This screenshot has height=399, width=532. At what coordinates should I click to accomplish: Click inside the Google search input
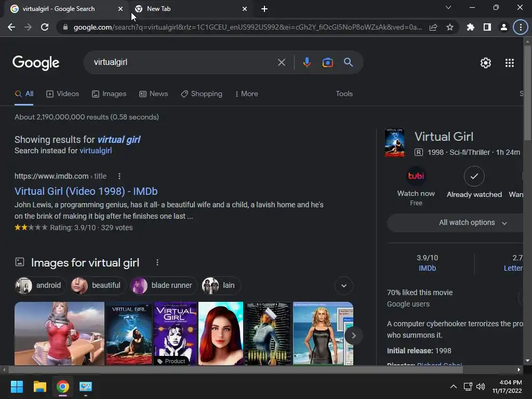(183, 62)
